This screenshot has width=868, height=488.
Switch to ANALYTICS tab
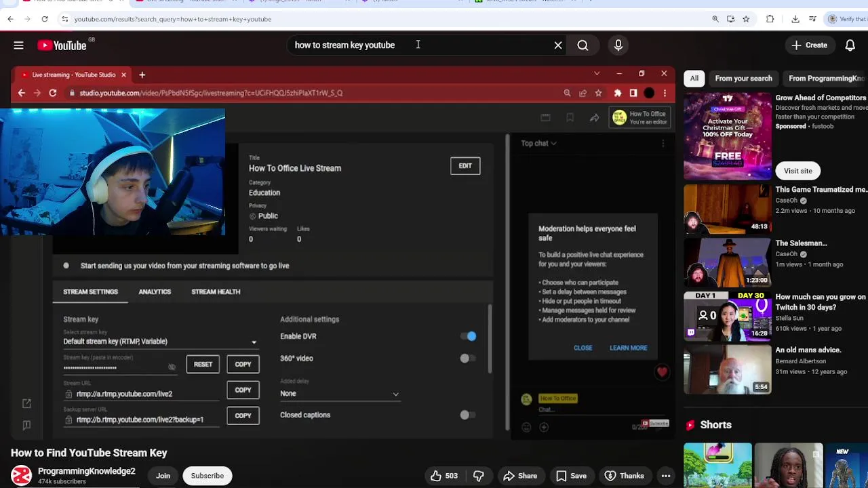155,291
